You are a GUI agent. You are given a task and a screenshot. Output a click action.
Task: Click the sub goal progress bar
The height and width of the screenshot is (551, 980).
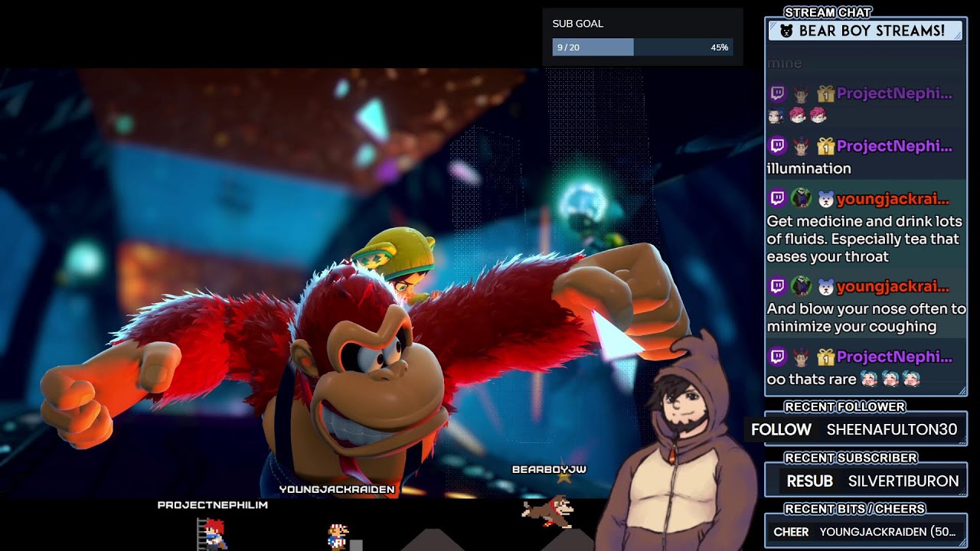click(x=642, y=47)
